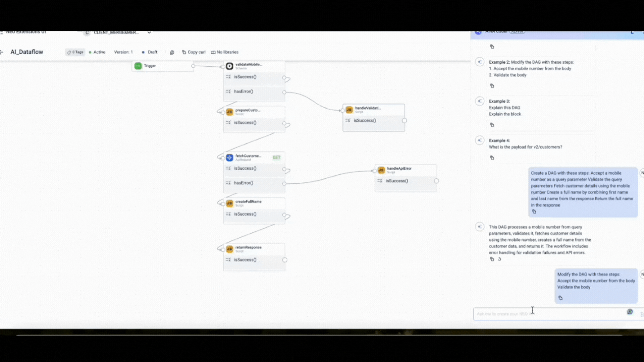This screenshot has height=362, width=644.
Task: Open the No libraries menu
Action: point(225,52)
